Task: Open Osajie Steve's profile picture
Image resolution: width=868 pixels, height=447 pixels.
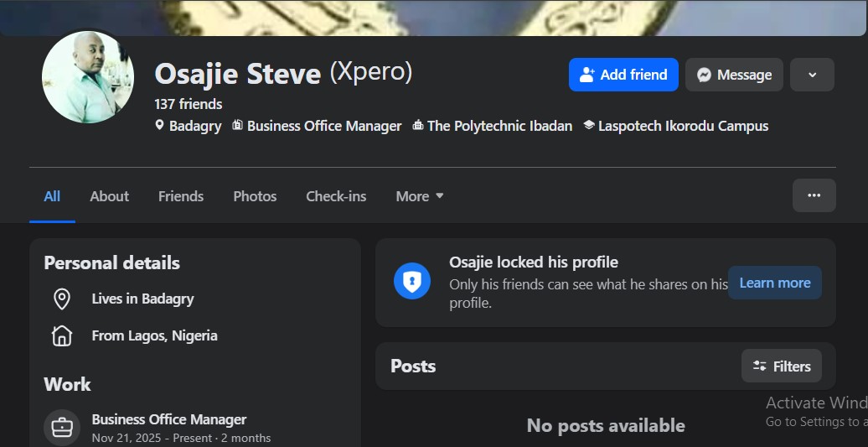Action: point(88,77)
